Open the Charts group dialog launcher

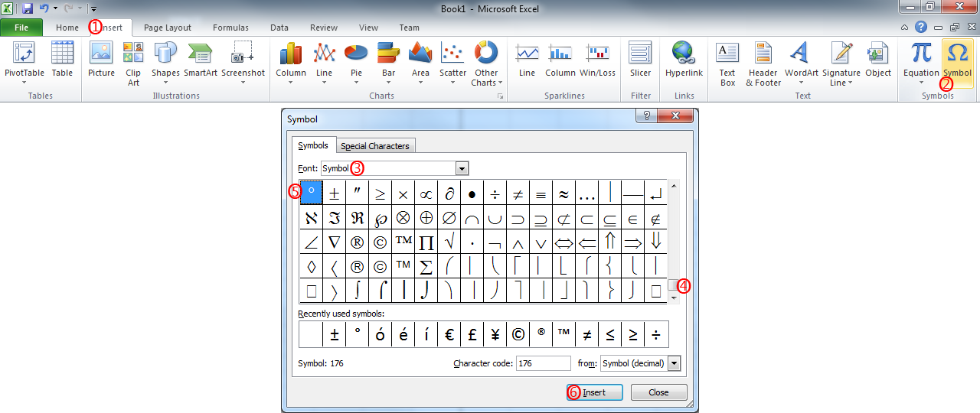click(501, 96)
